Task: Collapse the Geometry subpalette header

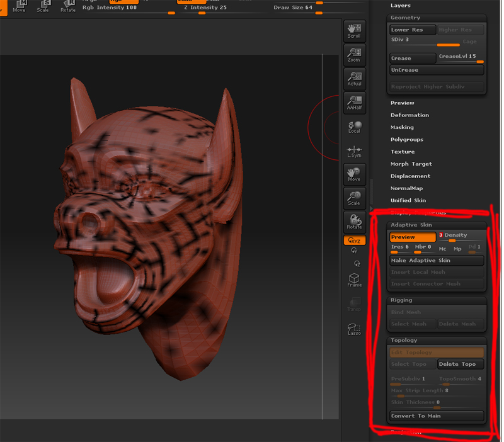Action: click(405, 18)
